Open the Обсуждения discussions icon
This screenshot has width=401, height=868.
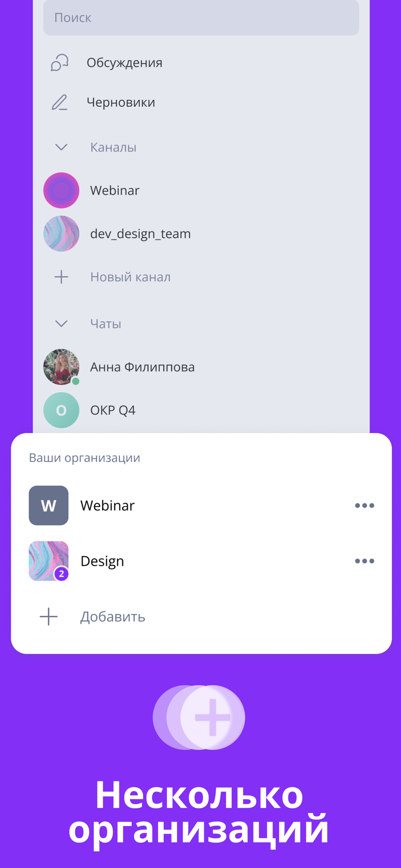59,62
